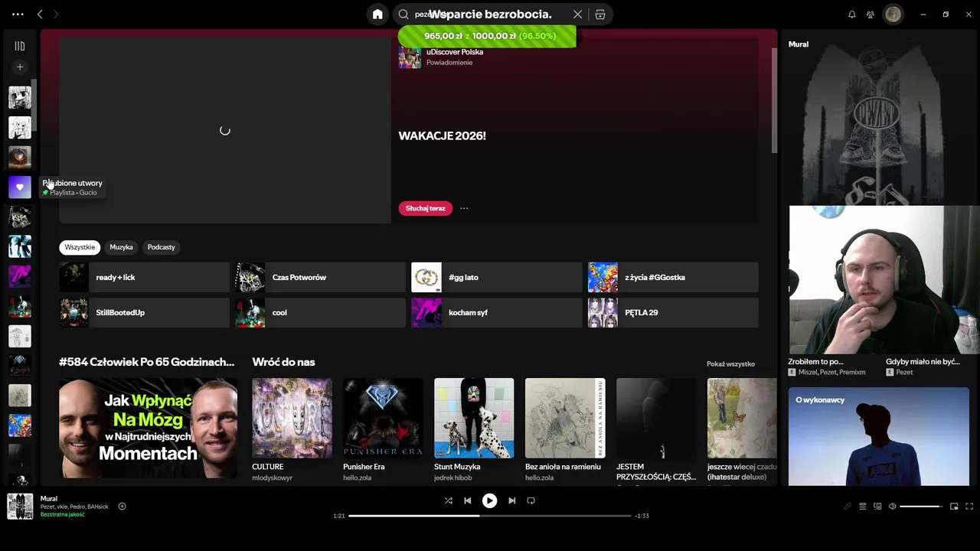Open the cool playlist shortcut
Image resolution: width=980 pixels, height=551 pixels.
pyautogui.click(x=321, y=312)
